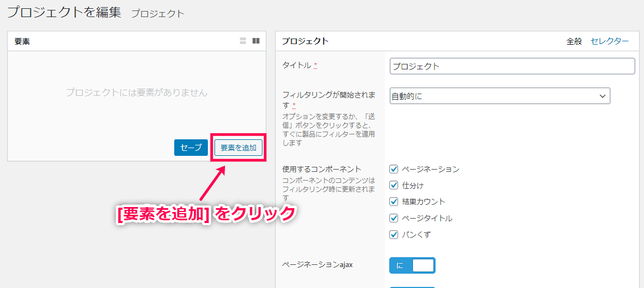This screenshot has width=644, height=288.
Task: Toggle the 仕分け checkbox
Action: (394, 186)
